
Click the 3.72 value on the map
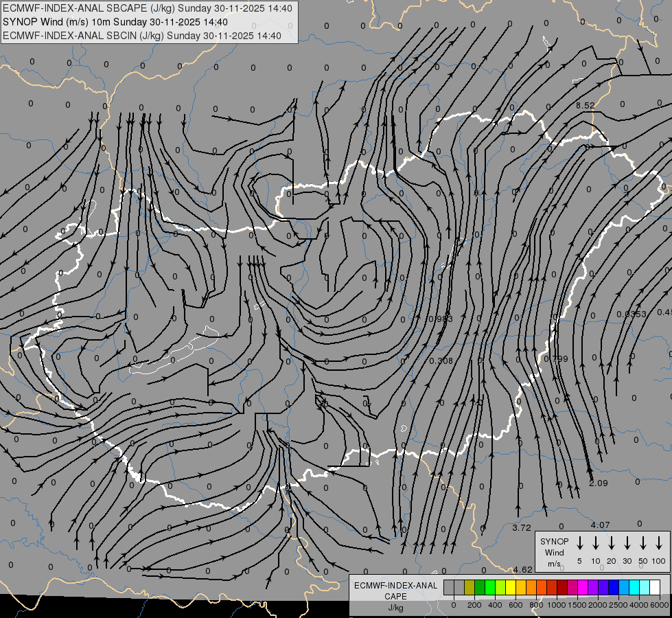tap(522, 527)
